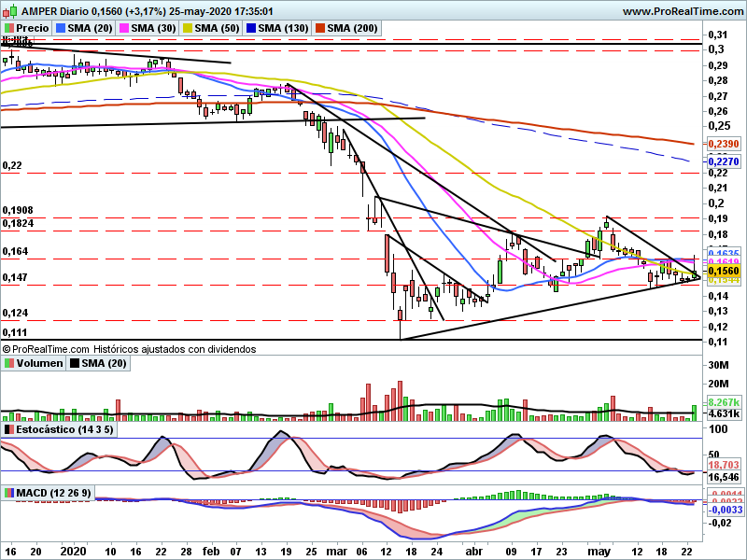Click the red SMA (200) legend icon
747x560 pixels.
[319, 29]
